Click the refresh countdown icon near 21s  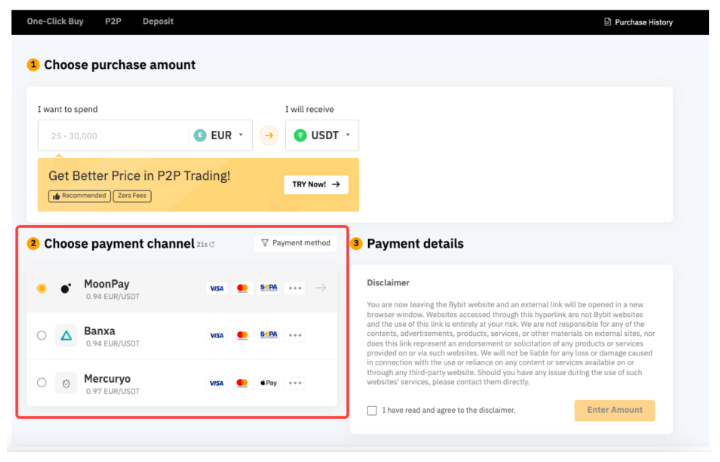(212, 245)
